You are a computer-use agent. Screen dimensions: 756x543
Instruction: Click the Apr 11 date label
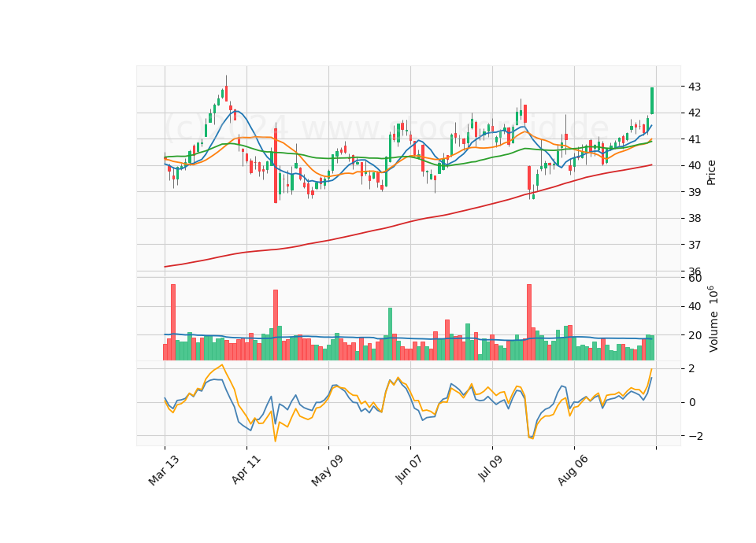point(246,470)
